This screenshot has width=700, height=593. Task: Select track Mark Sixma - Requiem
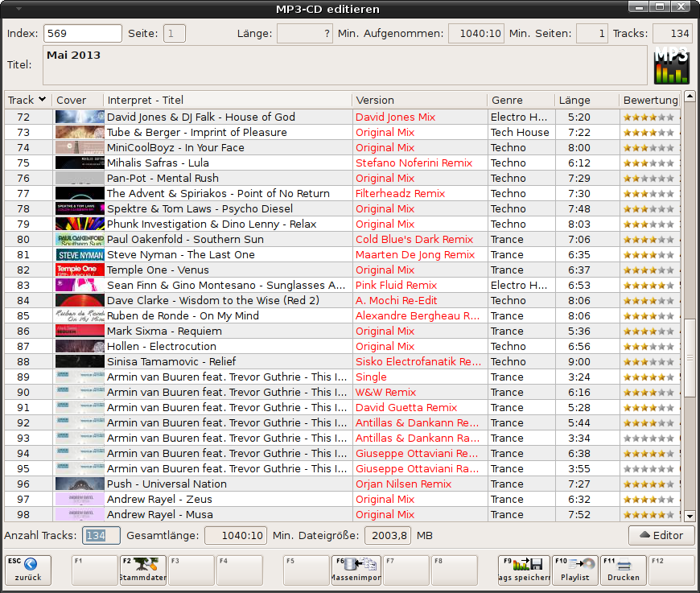(x=164, y=332)
